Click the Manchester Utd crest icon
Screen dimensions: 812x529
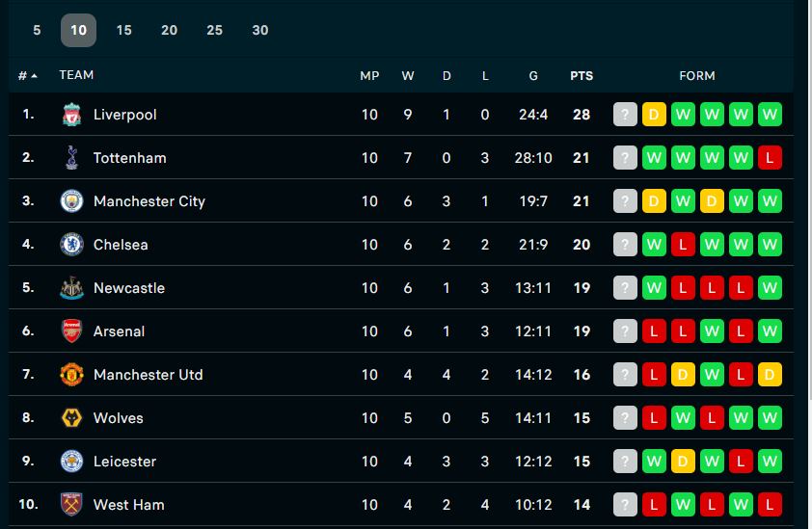tap(71, 374)
